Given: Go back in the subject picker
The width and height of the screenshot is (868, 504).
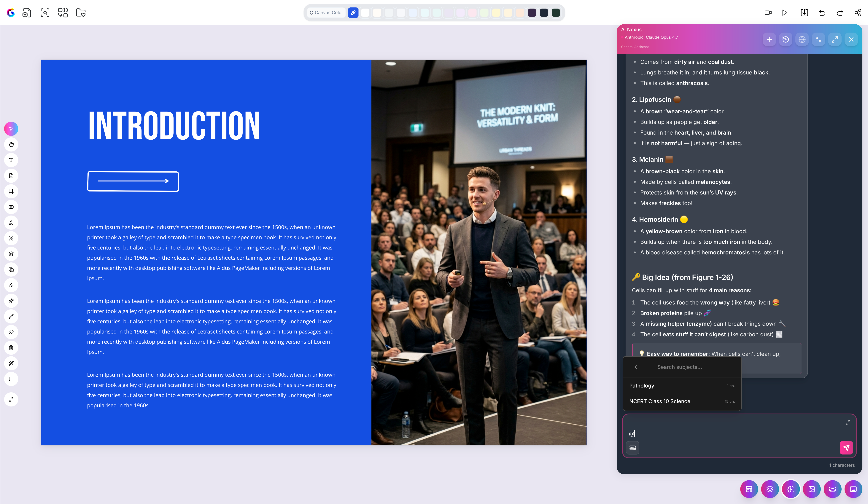Looking at the screenshot, I should tap(636, 367).
